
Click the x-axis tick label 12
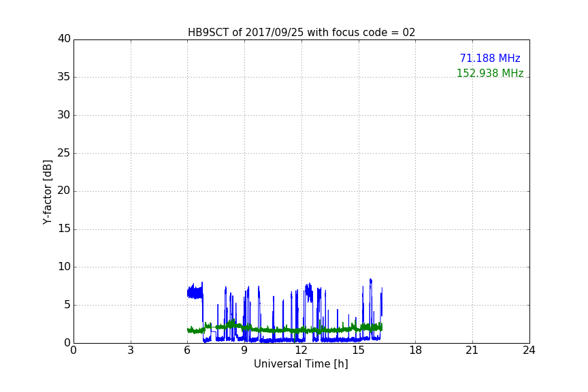click(x=301, y=350)
